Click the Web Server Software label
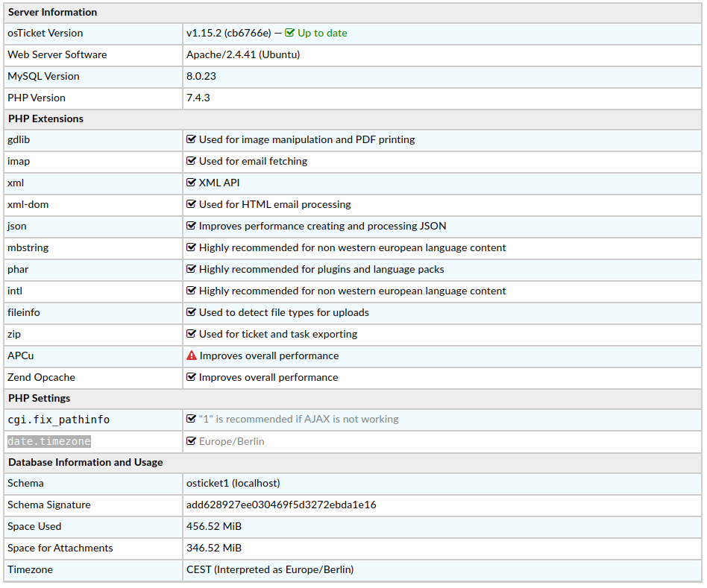 pos(57,54)
